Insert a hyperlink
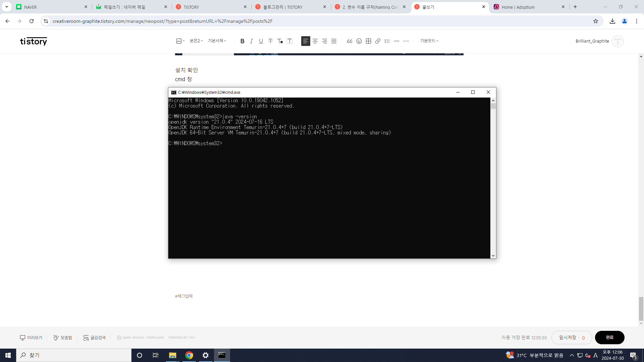Screen dimensions: 644x362 378,41
